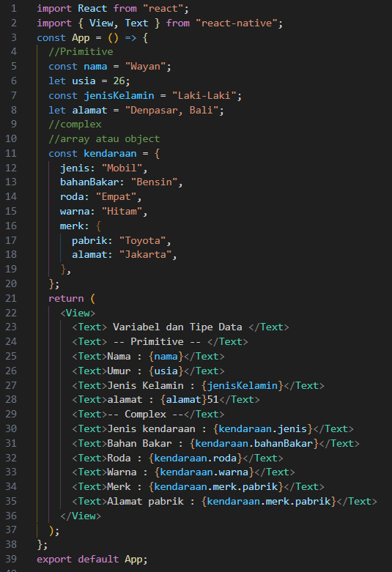
Task: Click the "Wayan" string value
Action: (x=145, y=67)
